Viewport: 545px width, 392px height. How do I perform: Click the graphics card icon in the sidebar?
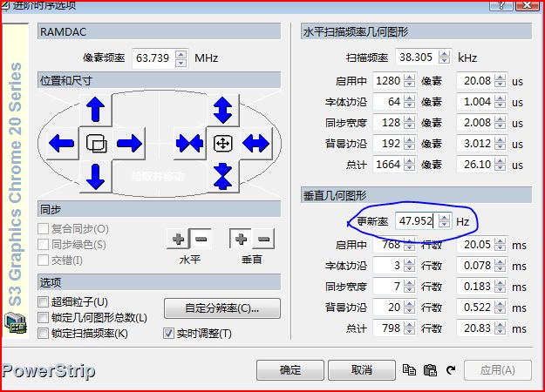(x=16, y=322)
